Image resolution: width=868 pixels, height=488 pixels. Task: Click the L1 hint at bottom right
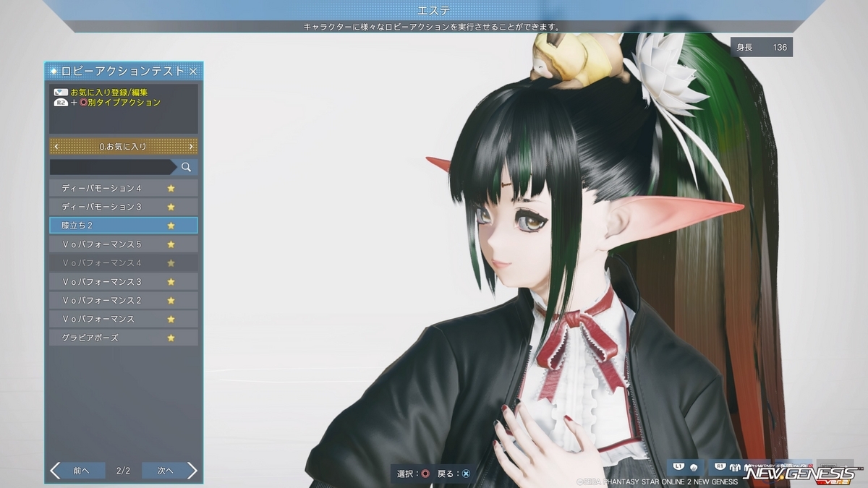coord(684,468)
